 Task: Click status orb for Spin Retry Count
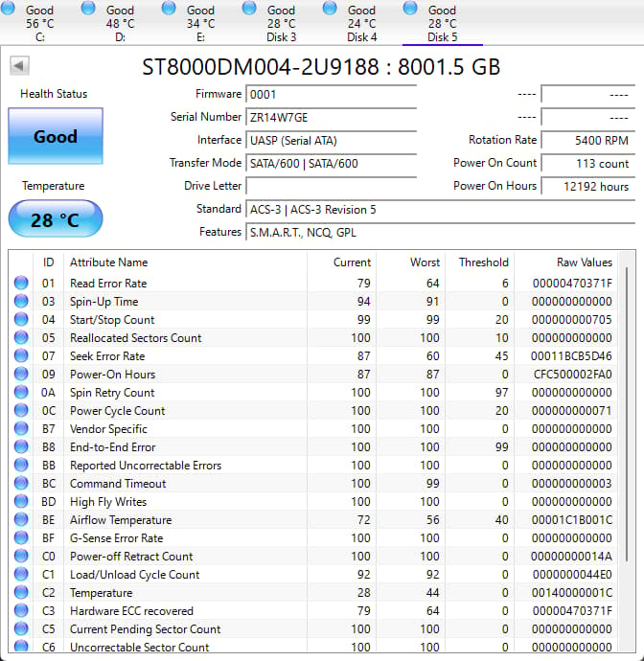(21, 392)
